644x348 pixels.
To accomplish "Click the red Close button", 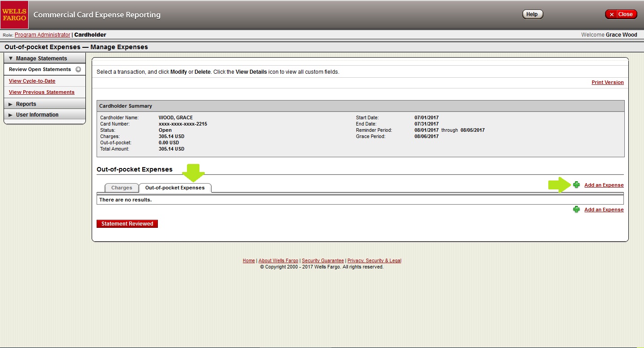I will pyautogui.click(x=621, y=14).
